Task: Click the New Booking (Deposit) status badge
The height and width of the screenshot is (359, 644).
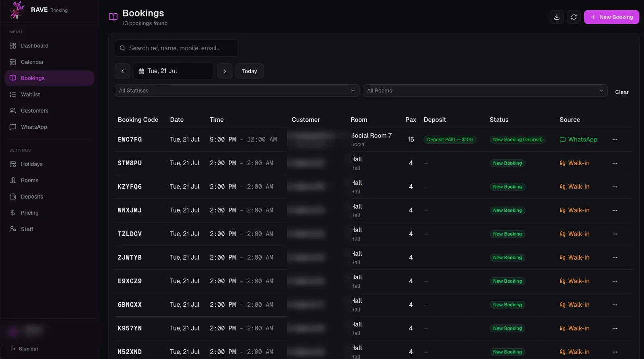Action: (x=518, y=139)
